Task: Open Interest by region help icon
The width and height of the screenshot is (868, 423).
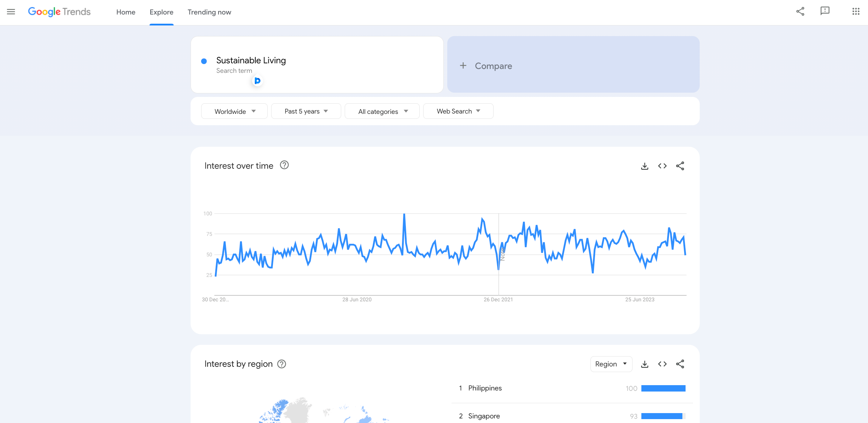Action: [281, 364]
